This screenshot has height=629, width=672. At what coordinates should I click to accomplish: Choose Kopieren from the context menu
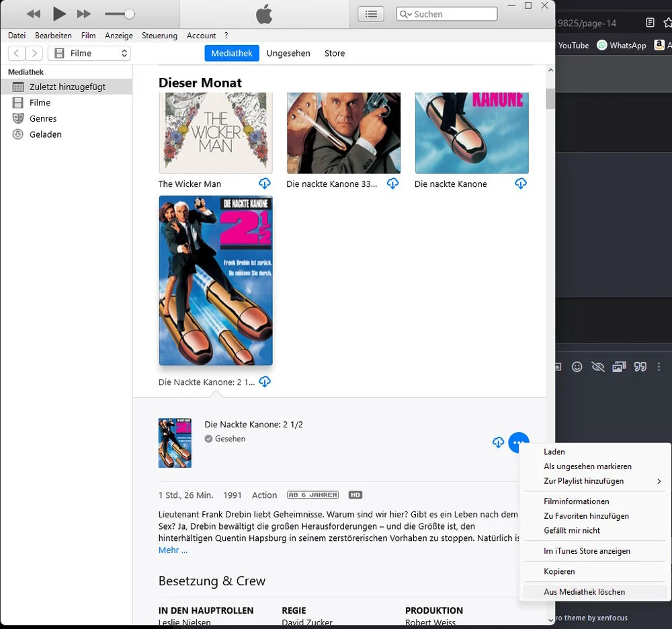coord(595,572)
